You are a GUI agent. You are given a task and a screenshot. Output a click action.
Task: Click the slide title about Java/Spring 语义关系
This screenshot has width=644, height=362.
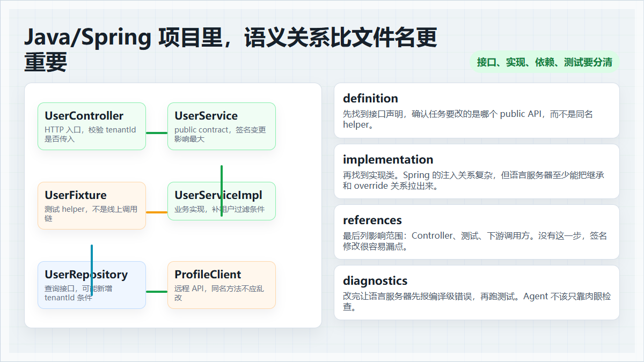click(231, 50)
